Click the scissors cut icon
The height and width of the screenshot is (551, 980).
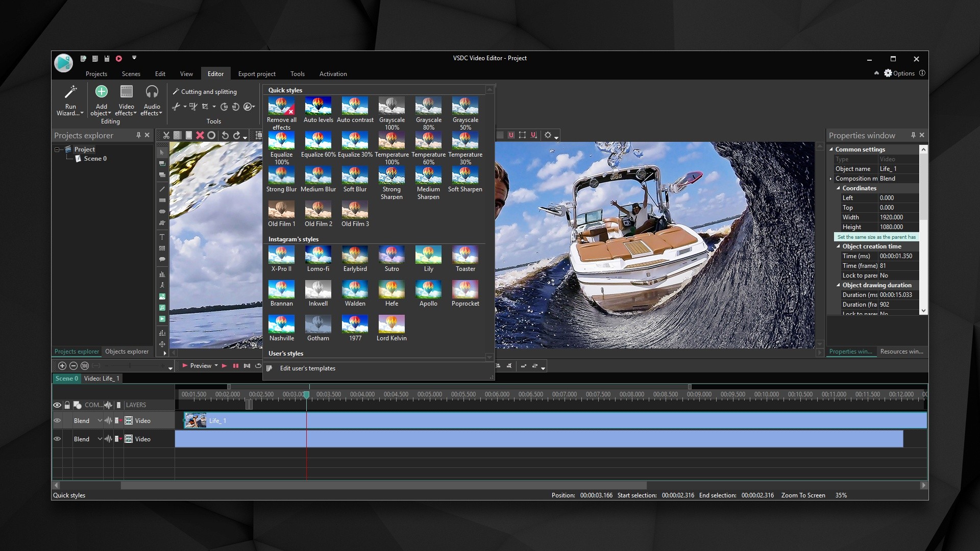pos(166,135)
